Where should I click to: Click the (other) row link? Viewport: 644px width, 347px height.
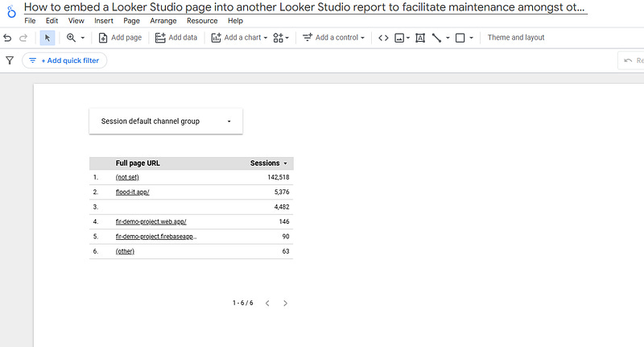pyautogui.click(x=125, y=251)
